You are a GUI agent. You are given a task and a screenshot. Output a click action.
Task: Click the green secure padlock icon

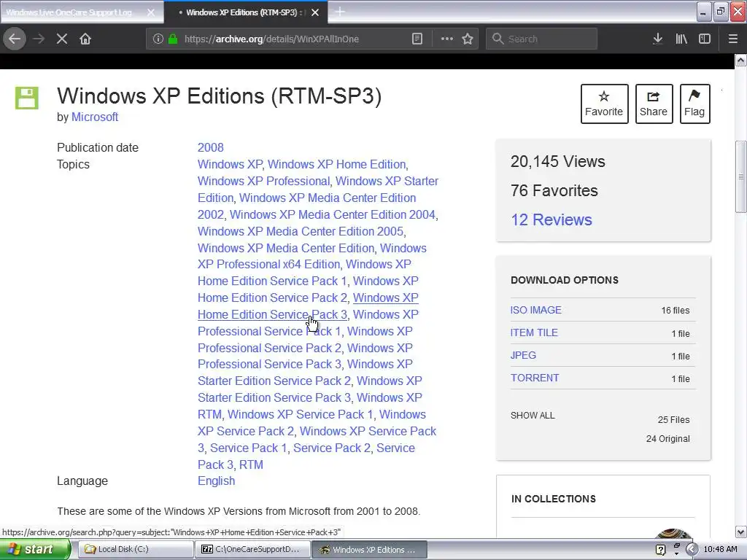point(173,39)
